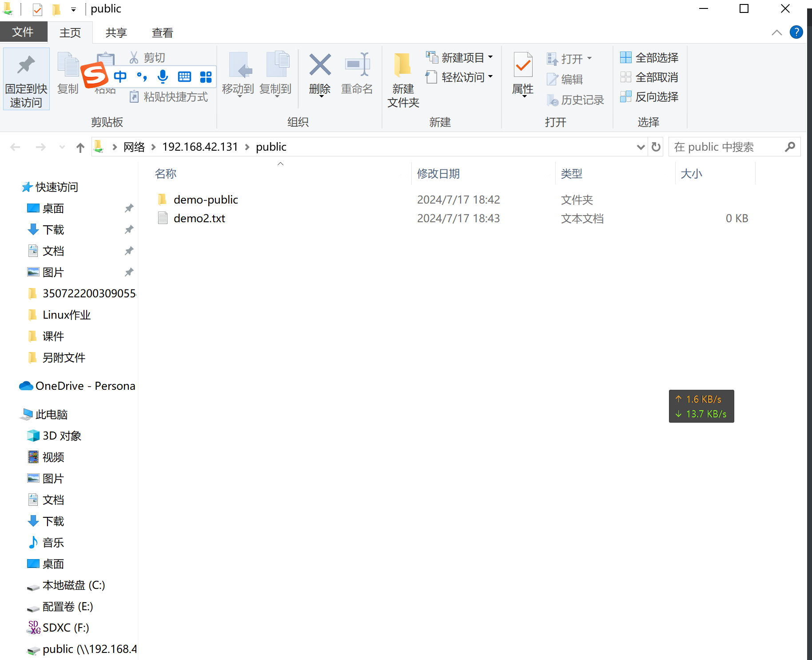The image size is (812, 660).
Task: Click the 复制到 (Copy to) icon
Action: pyautogui.click(x=275, y=75)
